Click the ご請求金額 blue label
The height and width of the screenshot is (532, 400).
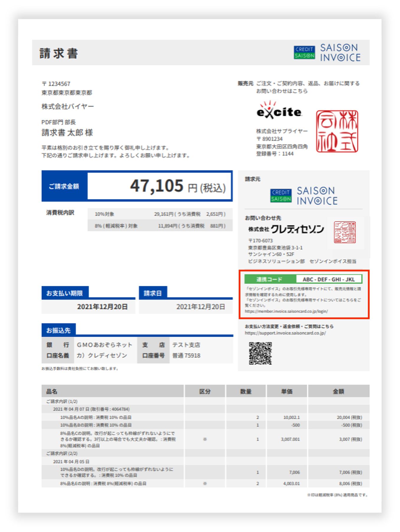[64, 187]
